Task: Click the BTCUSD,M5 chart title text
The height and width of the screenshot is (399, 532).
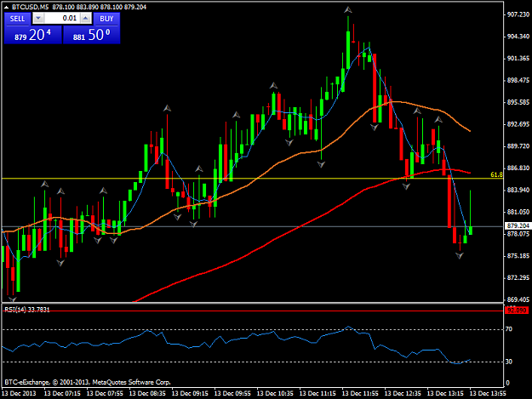Action: pos(30,7)
